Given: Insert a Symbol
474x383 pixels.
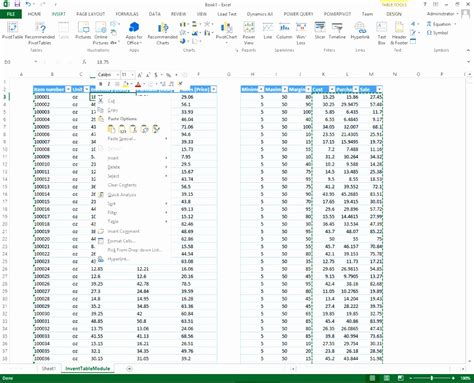Looking at the screenshot, I should coord(437,33).
